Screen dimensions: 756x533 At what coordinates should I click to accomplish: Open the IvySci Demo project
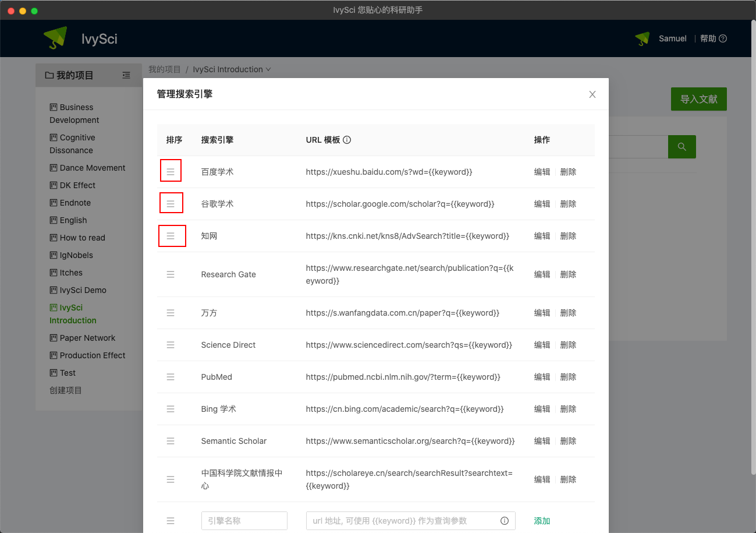(78, 290)
